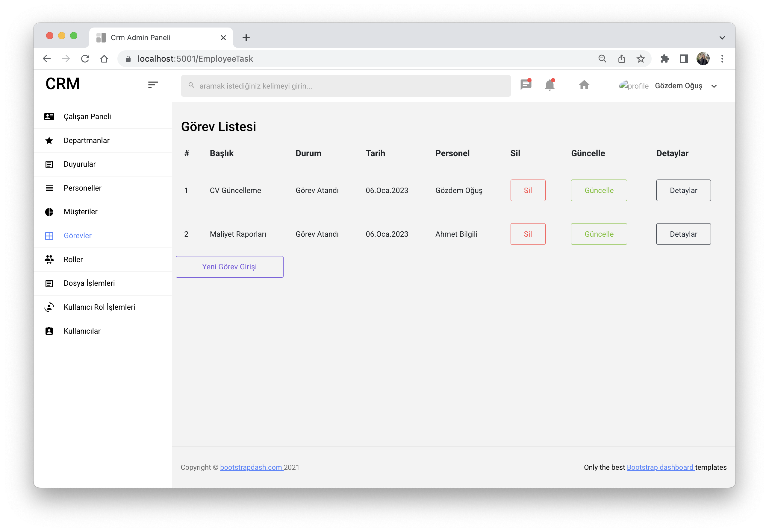769x532 pixels.
Task: Open the bootstrapdash.com footer link
Action: point(252,467)
